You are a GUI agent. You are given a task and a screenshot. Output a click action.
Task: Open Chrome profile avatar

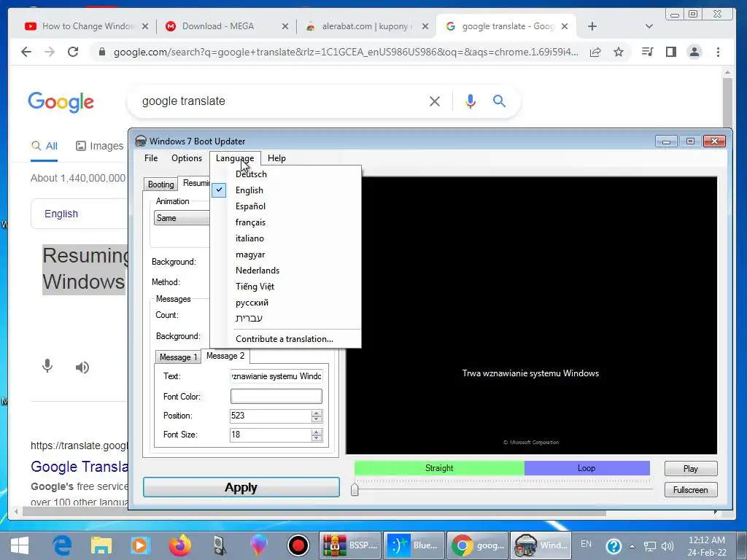(694, 52)
